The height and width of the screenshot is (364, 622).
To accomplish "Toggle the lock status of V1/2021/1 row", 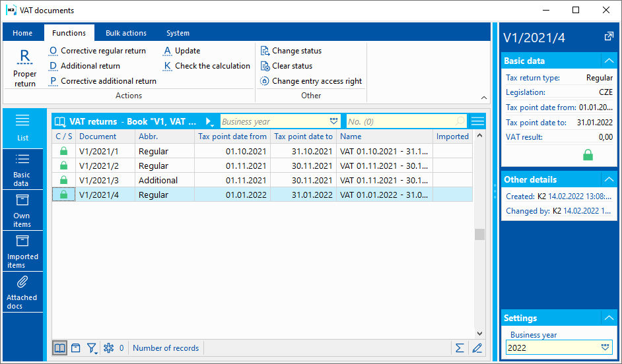I will coord(64,152).
